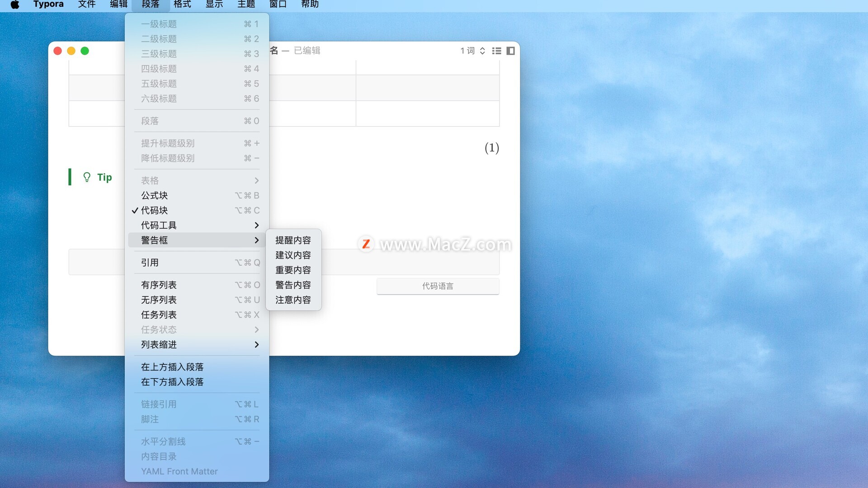
Task: Select 任务列表 menu item
Action: (x=197, y=314)
